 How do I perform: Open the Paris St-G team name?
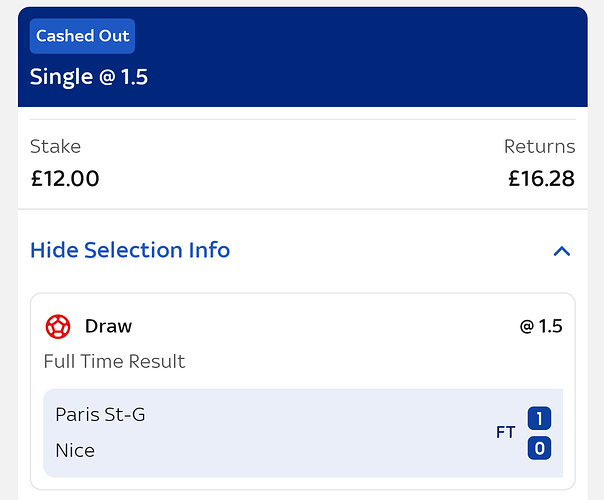(100, 414)
